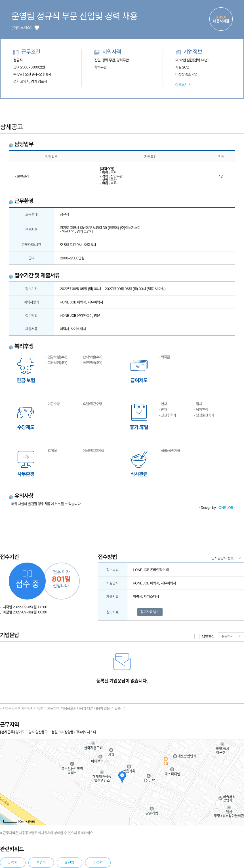Click the 수당제도 allowance icon

26,413
